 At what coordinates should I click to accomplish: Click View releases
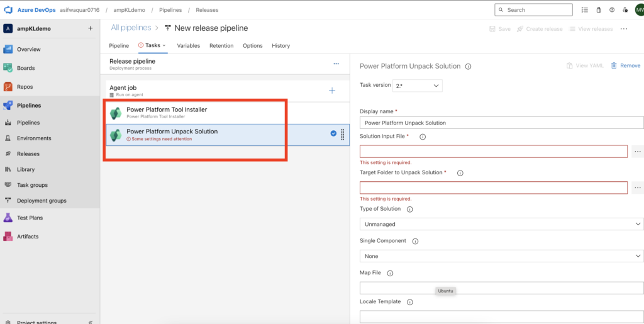point(591,29)
